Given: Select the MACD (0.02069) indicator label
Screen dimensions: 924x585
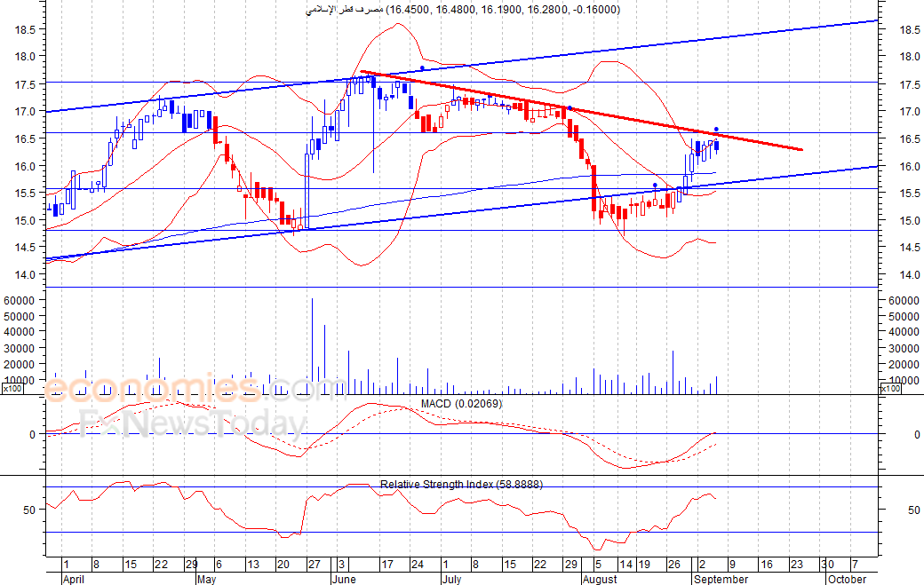Looking at the screenshot, I should (x=461, y=404).
